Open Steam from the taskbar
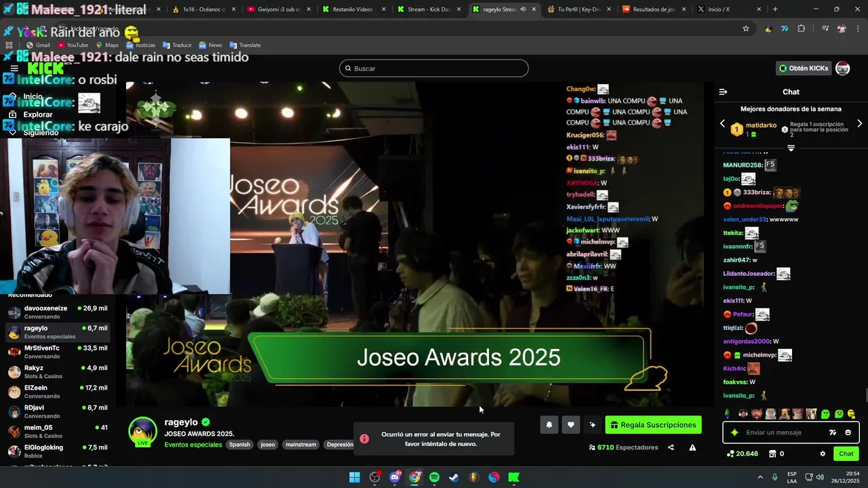The image size is (868, 488). (454, 477)
